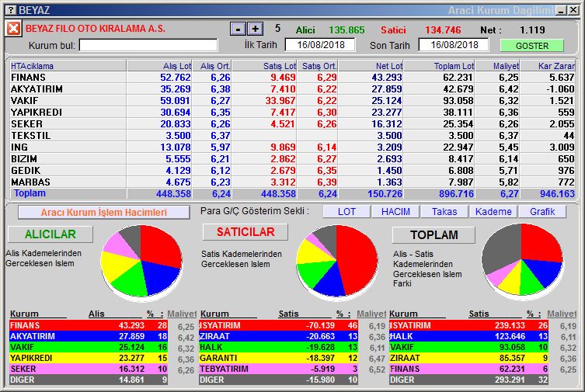Click the Toplam row label

click(30, 193)
